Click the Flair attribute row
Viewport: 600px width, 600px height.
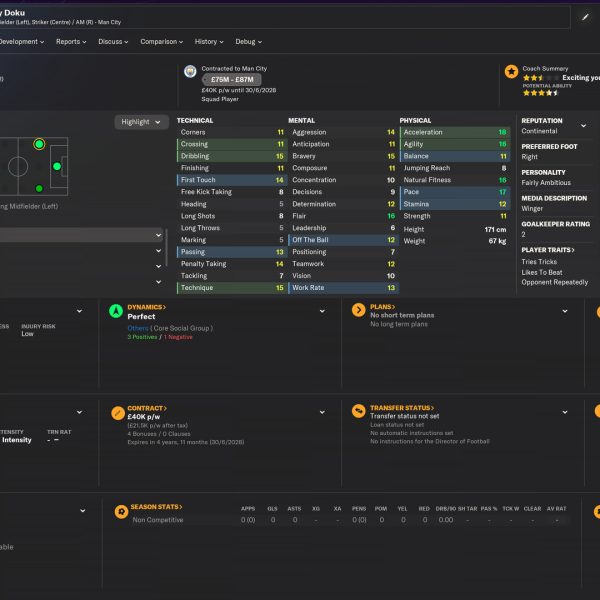tap(343, 216)
